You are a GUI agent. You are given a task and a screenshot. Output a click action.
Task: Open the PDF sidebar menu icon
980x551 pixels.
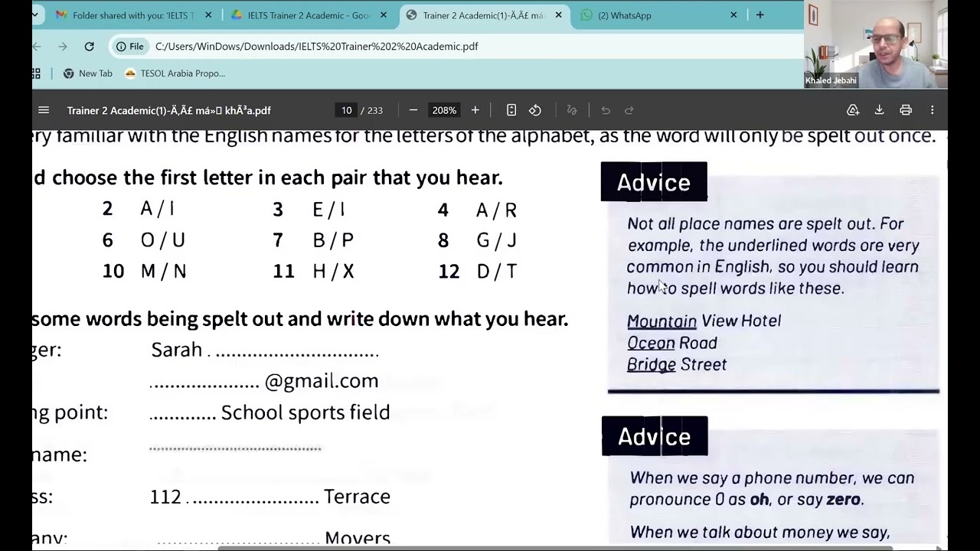tap(44, 110)
